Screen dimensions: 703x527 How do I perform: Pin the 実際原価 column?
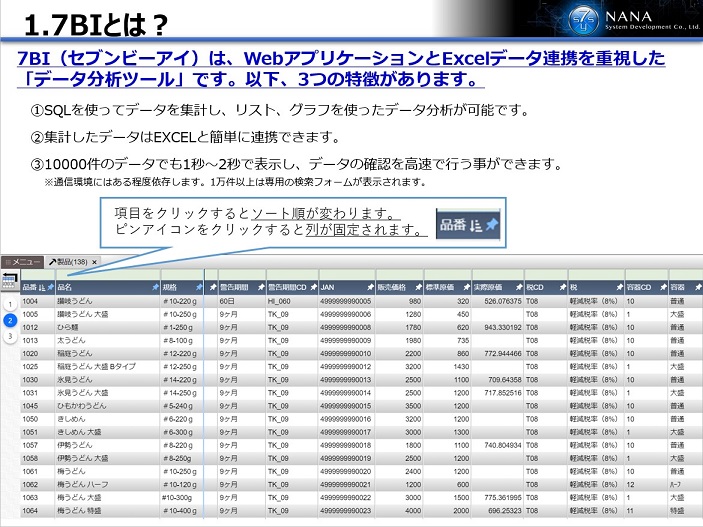(x=519, y=287)
